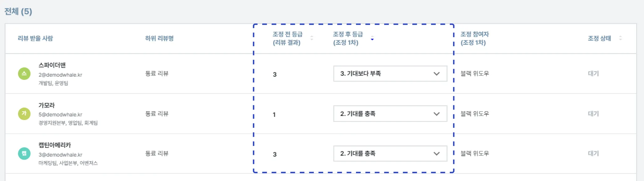This screenshot has height=181, width=644.
Task: Click the 조정 후 등급 column sort arrow
Action: pos(372,39)
